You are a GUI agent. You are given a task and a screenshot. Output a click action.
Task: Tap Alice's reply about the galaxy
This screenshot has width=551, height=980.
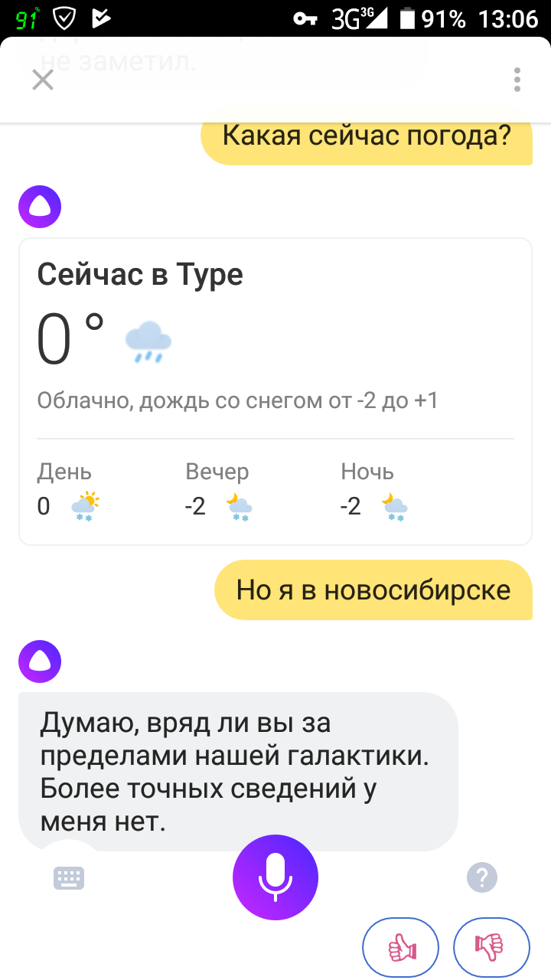click(x=238, y=772)
